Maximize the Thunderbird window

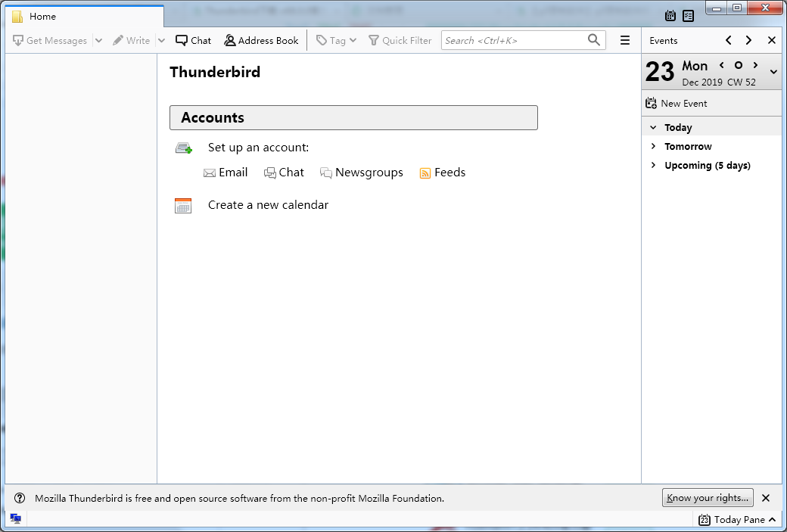pyautogui.click(x=737, y=8)
